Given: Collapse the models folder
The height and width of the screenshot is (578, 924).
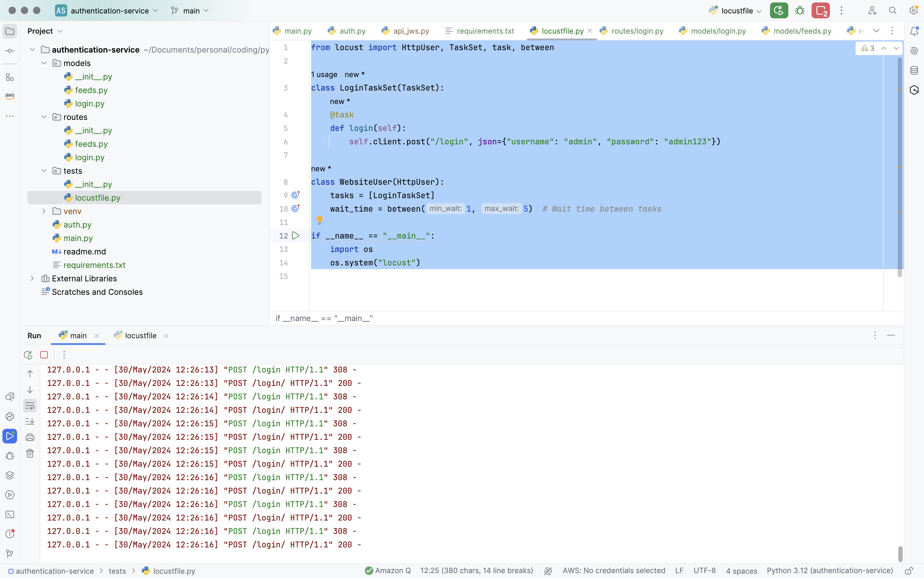Looking at the screenshot, I should [44, 63].
